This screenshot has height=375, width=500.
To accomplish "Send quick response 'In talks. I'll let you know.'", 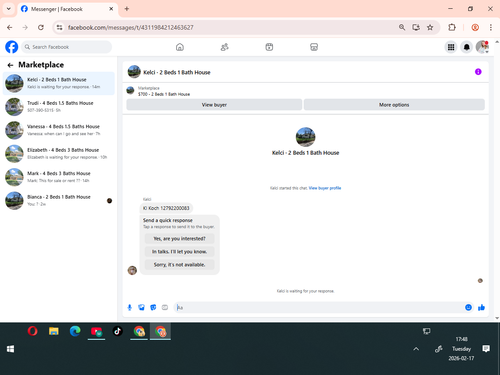I will click(179, 252).
